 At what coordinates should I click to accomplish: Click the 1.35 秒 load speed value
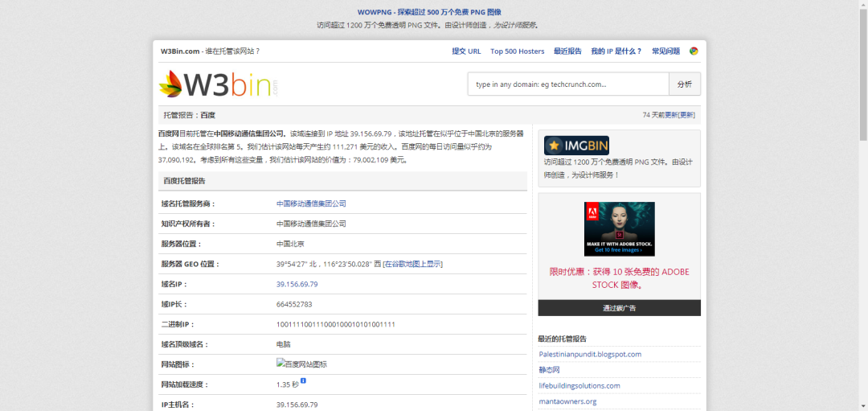point(287,384)
